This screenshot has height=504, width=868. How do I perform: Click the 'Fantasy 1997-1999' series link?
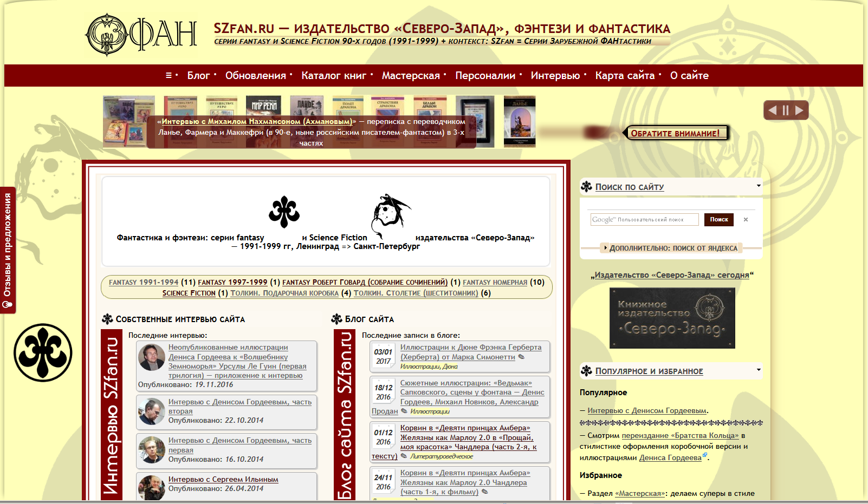(232, 282)
